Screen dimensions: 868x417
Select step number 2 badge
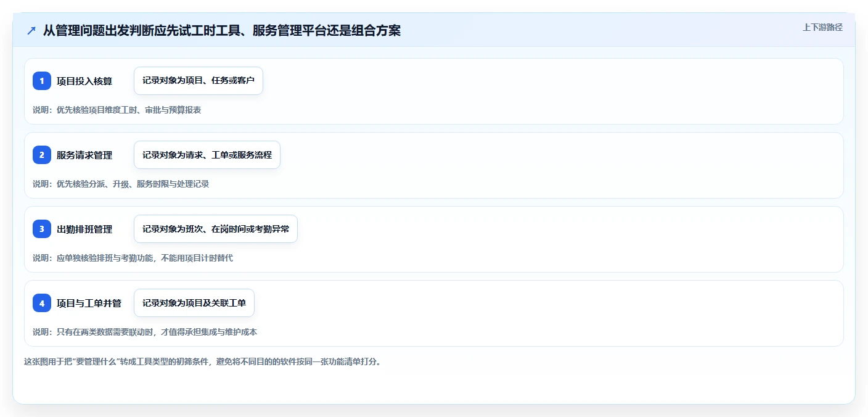(42, 155)
